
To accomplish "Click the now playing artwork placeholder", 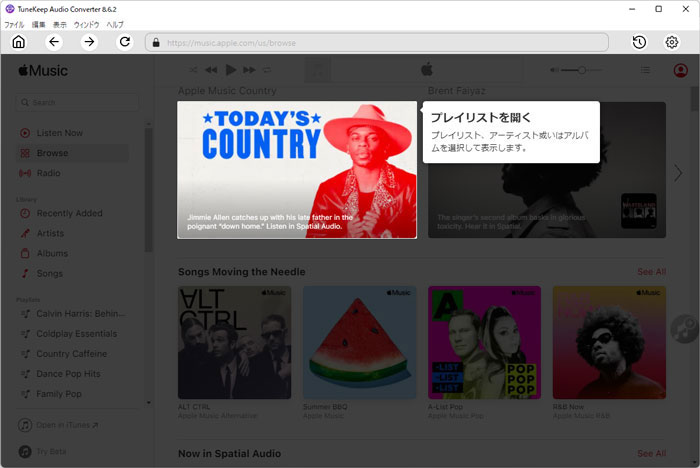I will coord(317,70).
